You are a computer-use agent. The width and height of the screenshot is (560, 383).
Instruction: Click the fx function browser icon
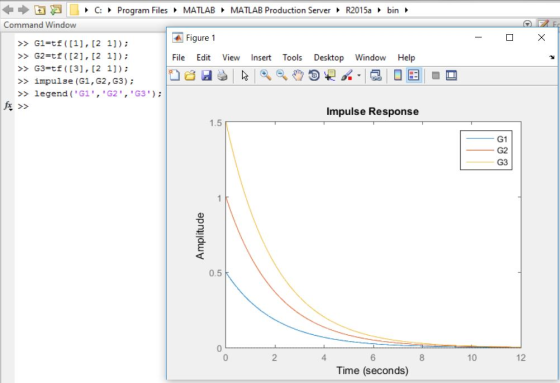(x=8, y=106)
